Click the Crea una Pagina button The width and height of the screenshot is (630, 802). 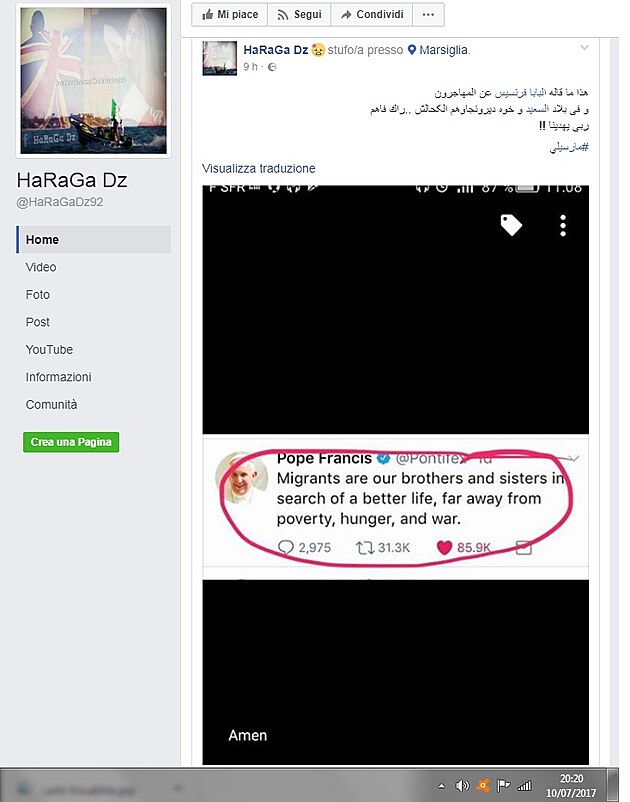(x=71, y=442)
